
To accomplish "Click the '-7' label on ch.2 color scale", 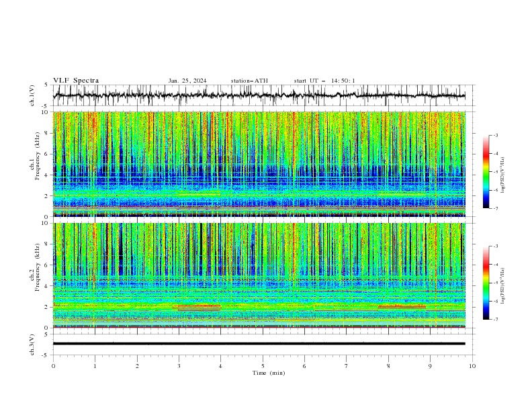I will (496, 319).
